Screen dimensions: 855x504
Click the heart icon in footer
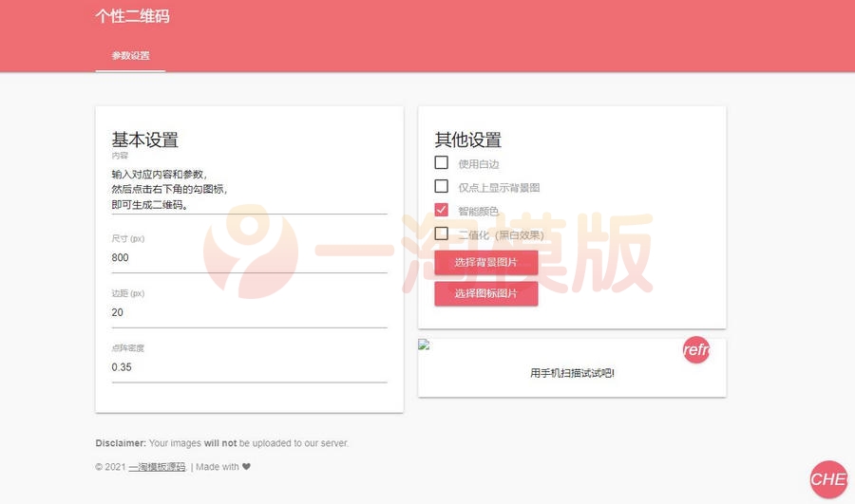pos(246,466)
